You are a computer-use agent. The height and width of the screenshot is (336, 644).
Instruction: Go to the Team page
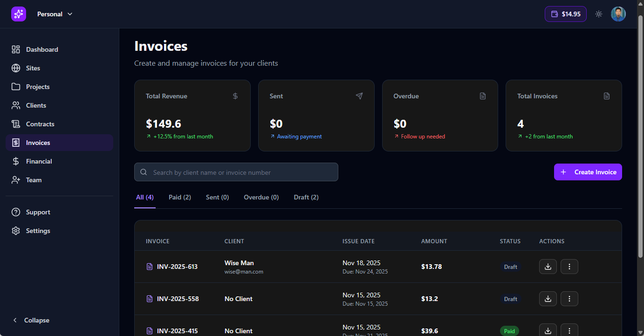tap(34, 180)
